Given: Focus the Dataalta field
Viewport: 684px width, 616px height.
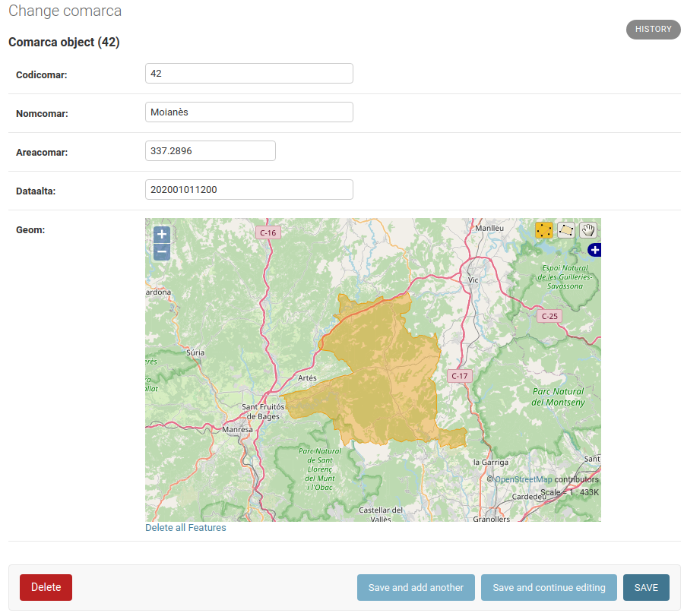Looking at the screenshot, I should (249, 190).
